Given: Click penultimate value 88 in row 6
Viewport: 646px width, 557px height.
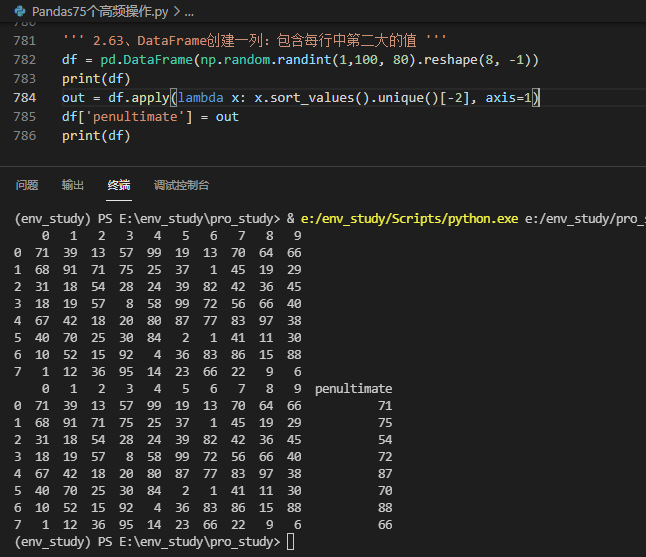Looking at the screenshot, I should 385,508.
